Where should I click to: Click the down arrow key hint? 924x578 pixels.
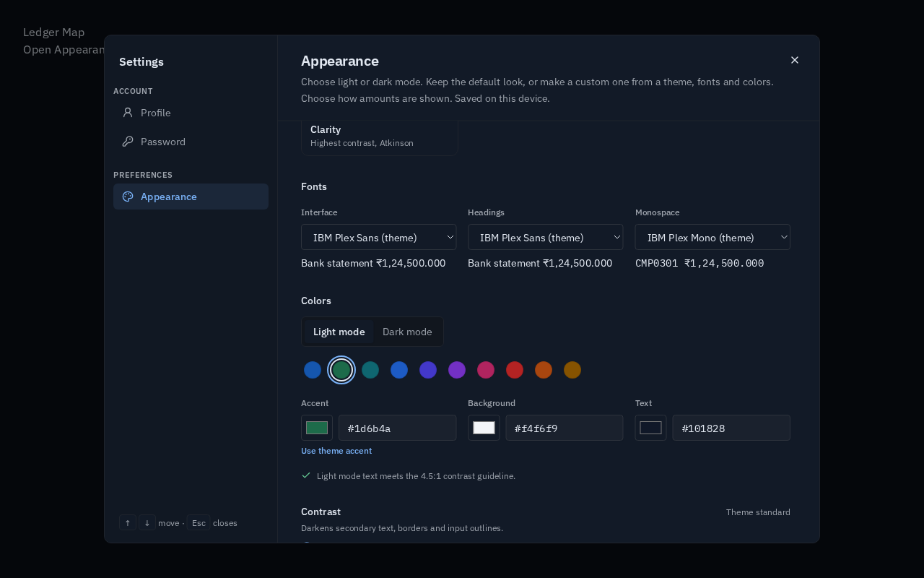[147, 522]
